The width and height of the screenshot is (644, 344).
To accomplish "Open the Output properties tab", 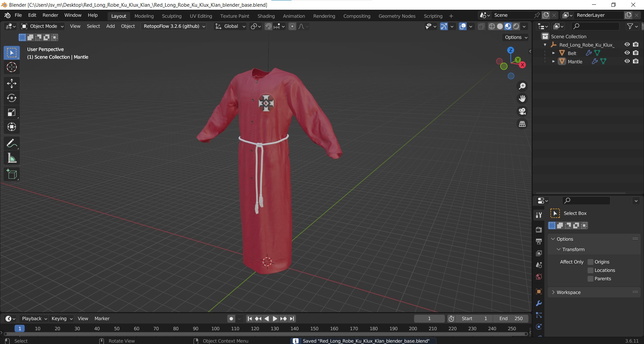I will point(539,241).
